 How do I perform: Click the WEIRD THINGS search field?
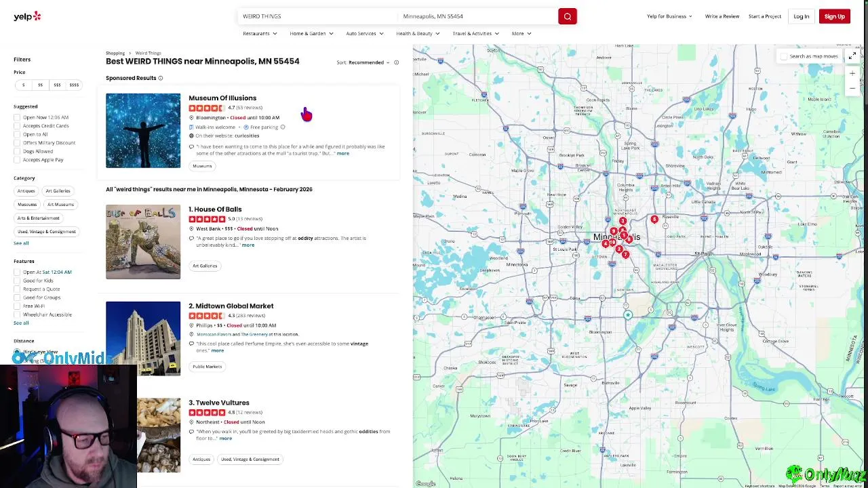pyautogui.click(x=317, y=16)
